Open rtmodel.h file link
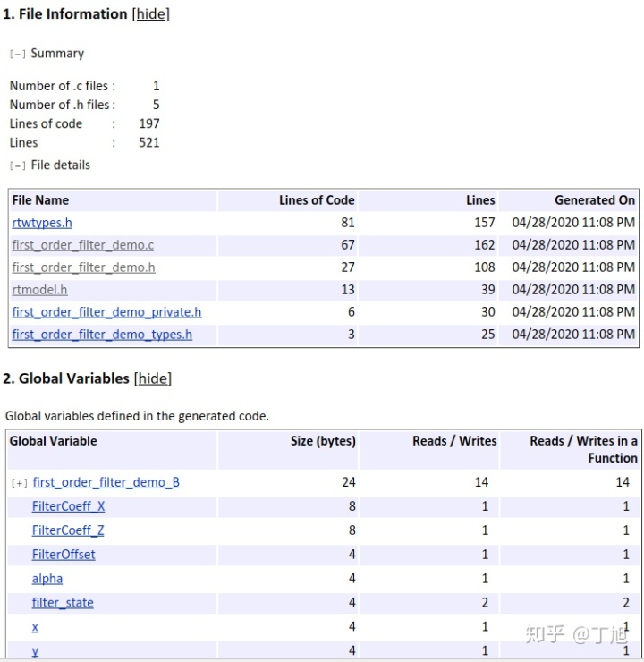This screenshot has height=662, width=644. coord(39,290)
